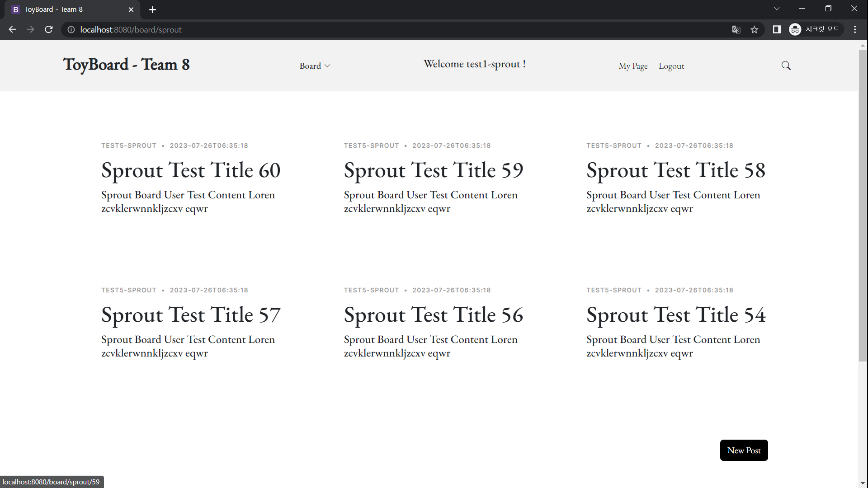Go to My Page
This screenshot has width=868, height=488.
coord(633,66)
